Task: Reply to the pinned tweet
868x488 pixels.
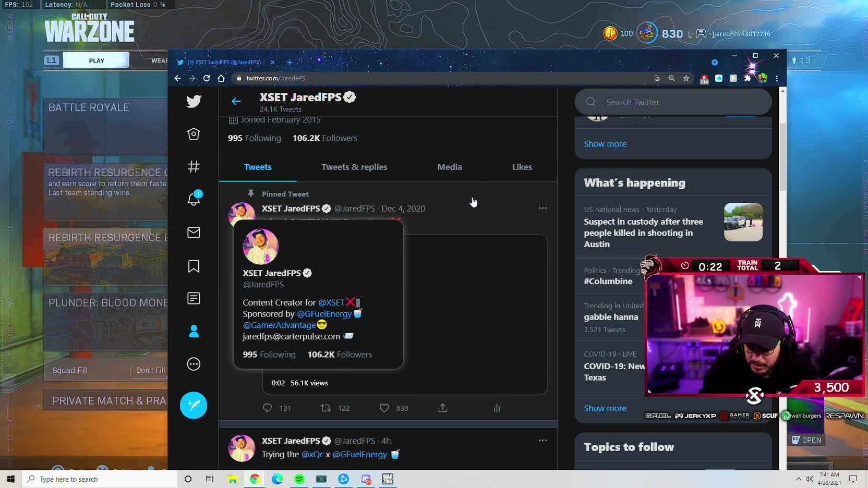Action: 267,408
